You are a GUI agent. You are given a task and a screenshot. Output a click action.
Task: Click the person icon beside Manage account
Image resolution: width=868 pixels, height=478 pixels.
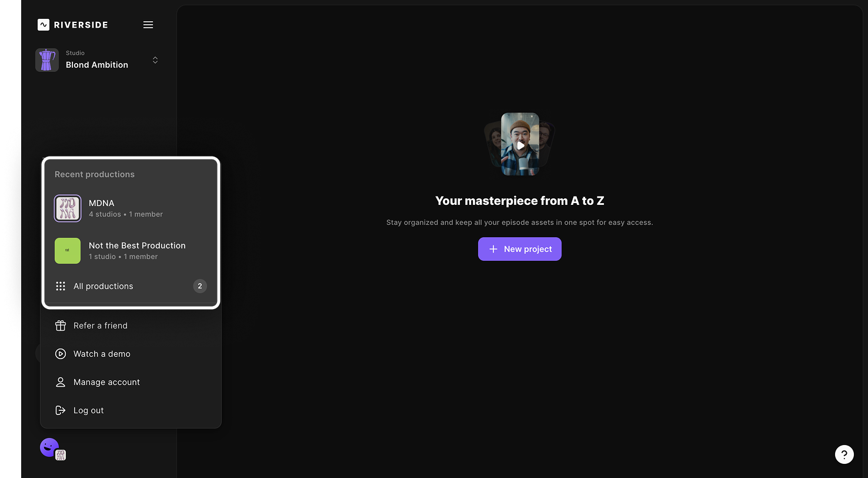(61, 382)
